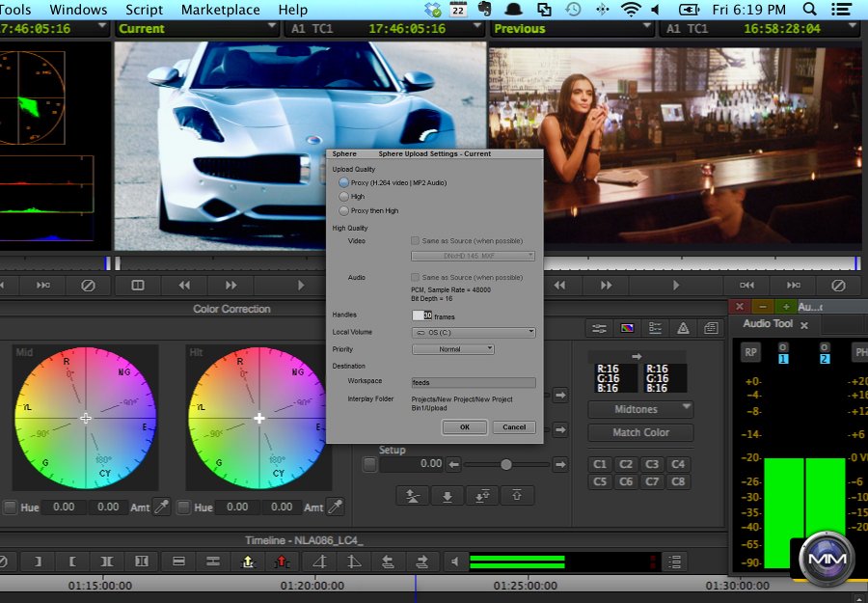
Task: Click the Hlt color wheel eyedropper
Action: (x=336, y=507)
